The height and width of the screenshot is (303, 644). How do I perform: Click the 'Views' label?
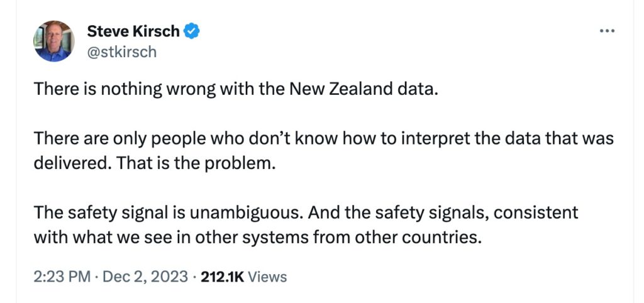point(267,276)
